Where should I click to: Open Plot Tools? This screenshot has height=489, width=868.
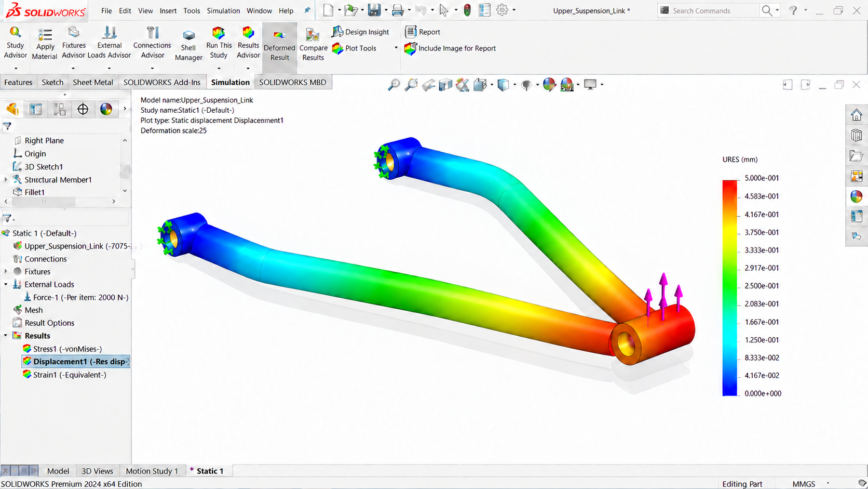tap(354, 48)
